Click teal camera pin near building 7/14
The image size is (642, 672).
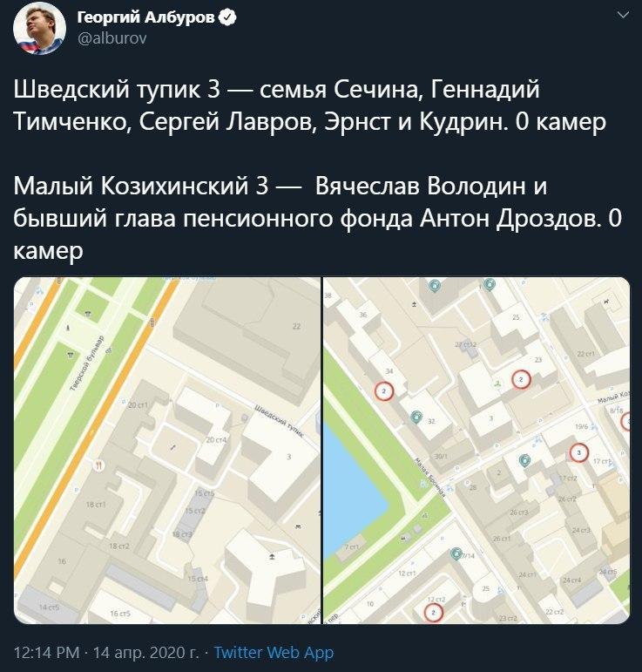point(457,554)
